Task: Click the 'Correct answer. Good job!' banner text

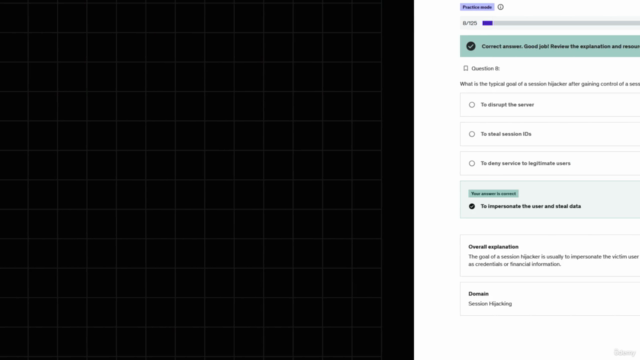Action: tap(561, 46)
